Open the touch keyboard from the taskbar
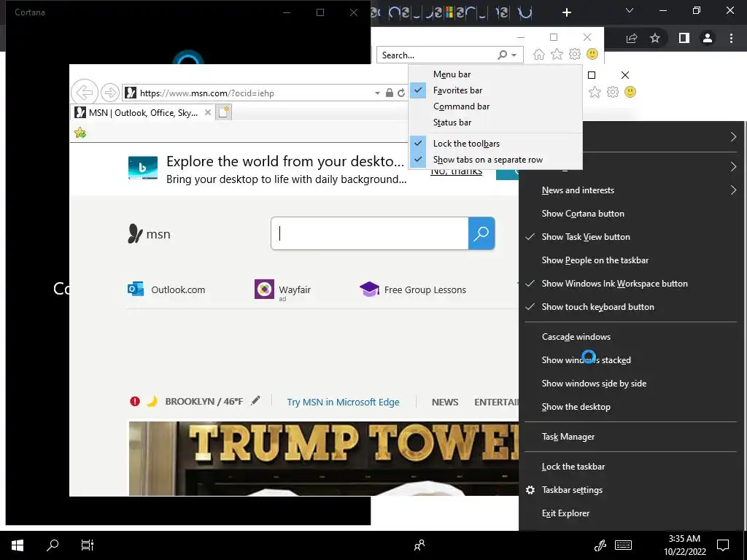Screen dimensions: 747x560 pyautogui.click(x=623, y=545)
